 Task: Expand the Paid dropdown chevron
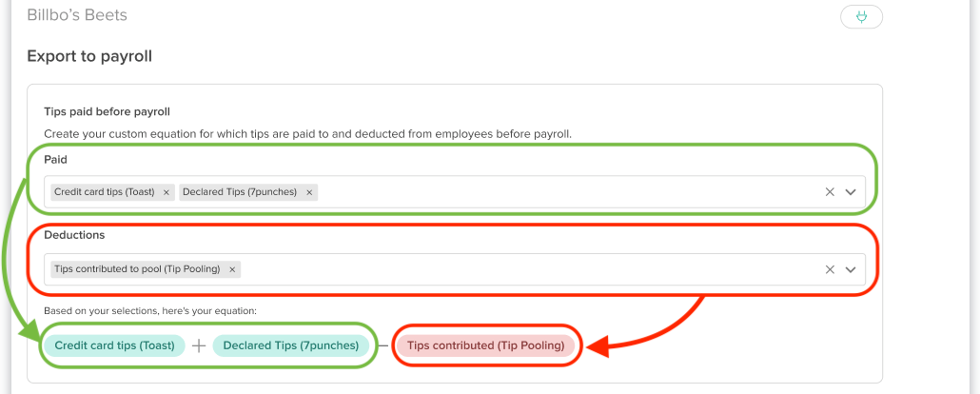(851, 192)
